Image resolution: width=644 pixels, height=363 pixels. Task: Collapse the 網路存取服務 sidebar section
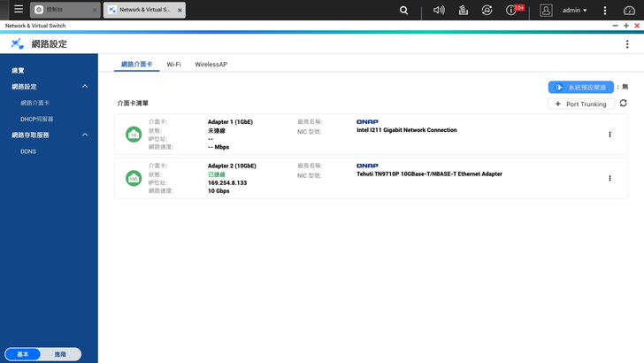[85, 135]
